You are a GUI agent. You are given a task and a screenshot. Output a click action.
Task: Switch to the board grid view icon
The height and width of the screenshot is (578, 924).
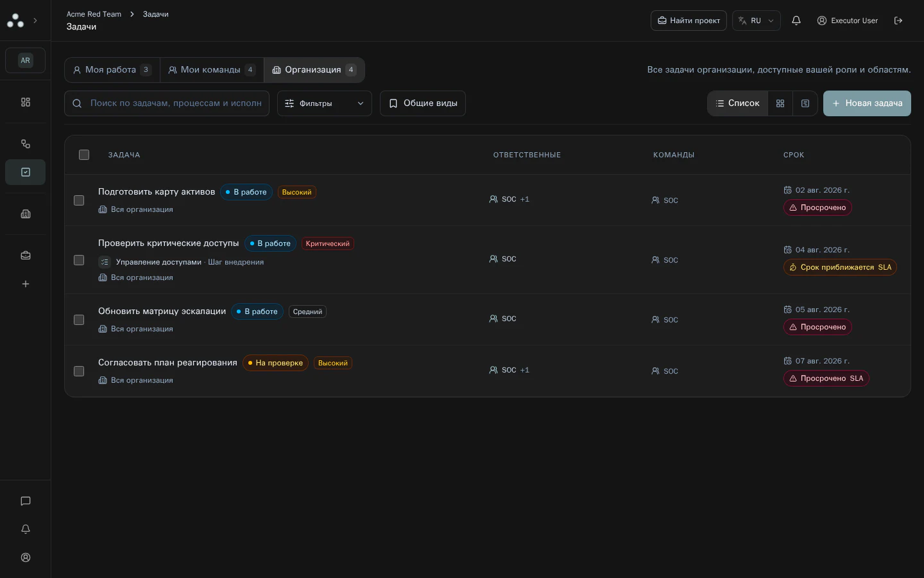780,103
